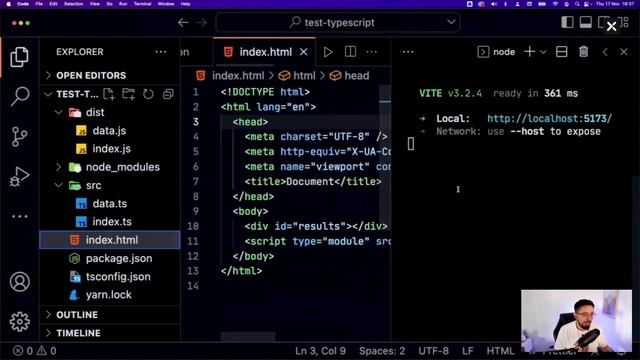Kill terminal with trash icon

(584, 52)
